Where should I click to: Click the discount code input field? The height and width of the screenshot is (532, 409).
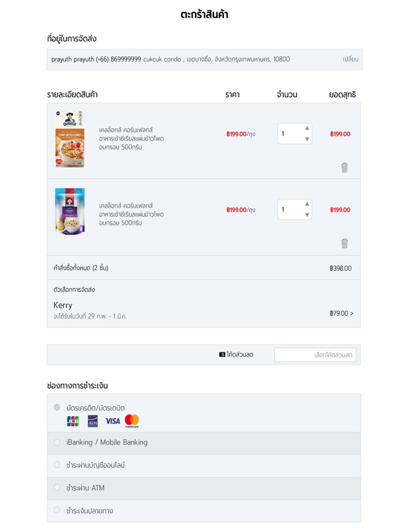(315, 355)
